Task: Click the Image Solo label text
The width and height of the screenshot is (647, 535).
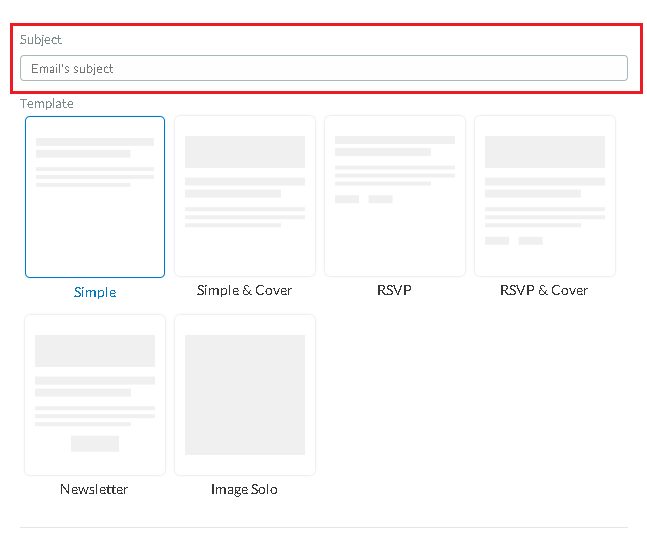Action: pos(244,490)
